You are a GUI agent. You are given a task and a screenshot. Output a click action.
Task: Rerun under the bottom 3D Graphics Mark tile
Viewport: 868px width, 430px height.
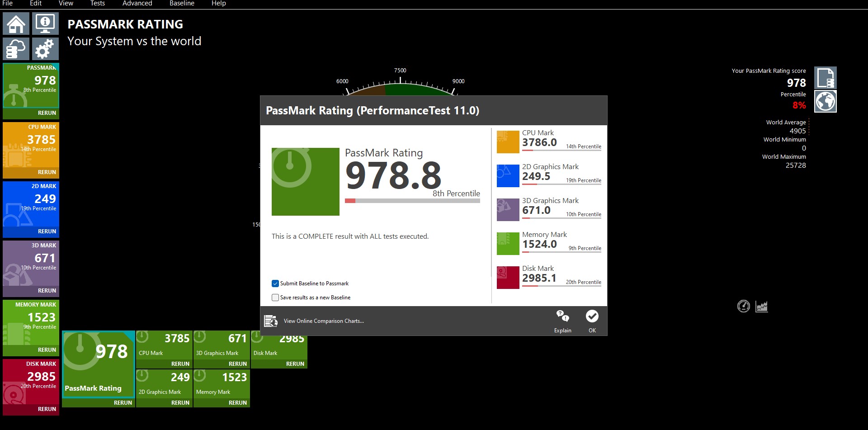click(x=238, y=364)
